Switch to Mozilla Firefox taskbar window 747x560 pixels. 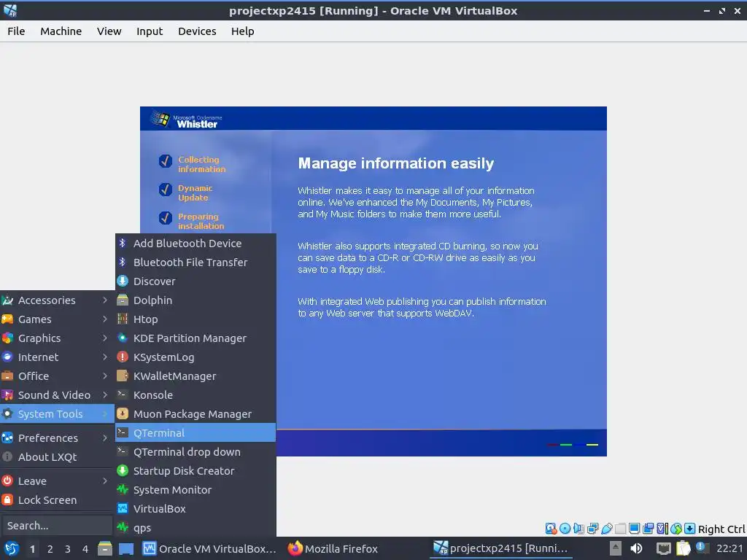click(333, 549)
